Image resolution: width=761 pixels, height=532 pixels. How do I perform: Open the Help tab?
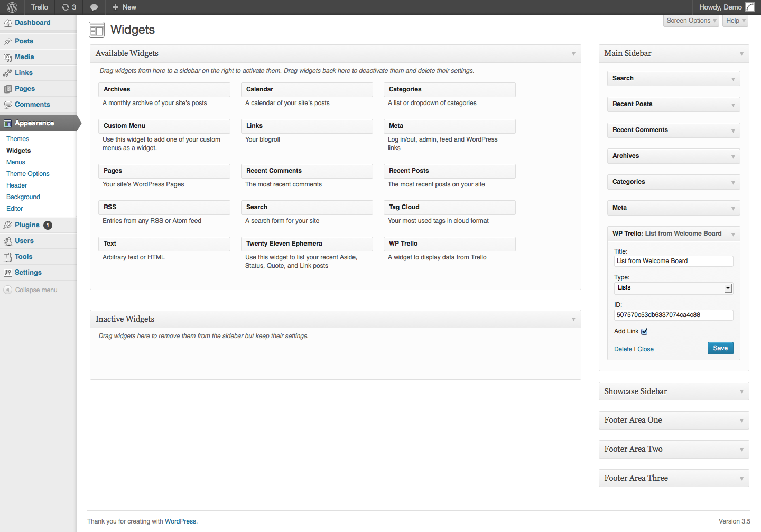tap(735, 21)
